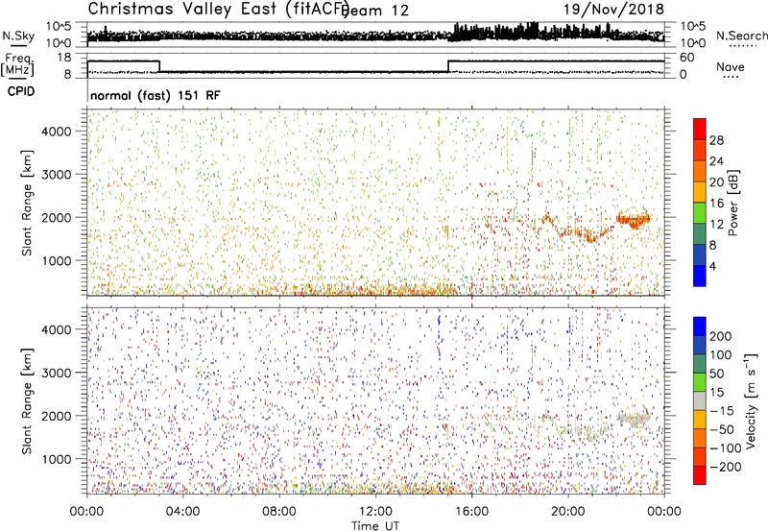Select the 'N.Search' legend label
The image size is (768, 532).
[741, 36]
